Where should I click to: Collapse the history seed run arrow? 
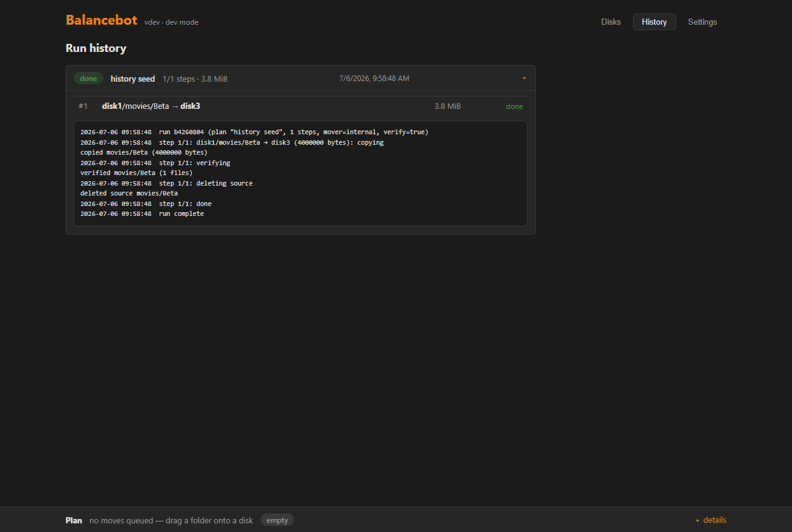[524, 79]
